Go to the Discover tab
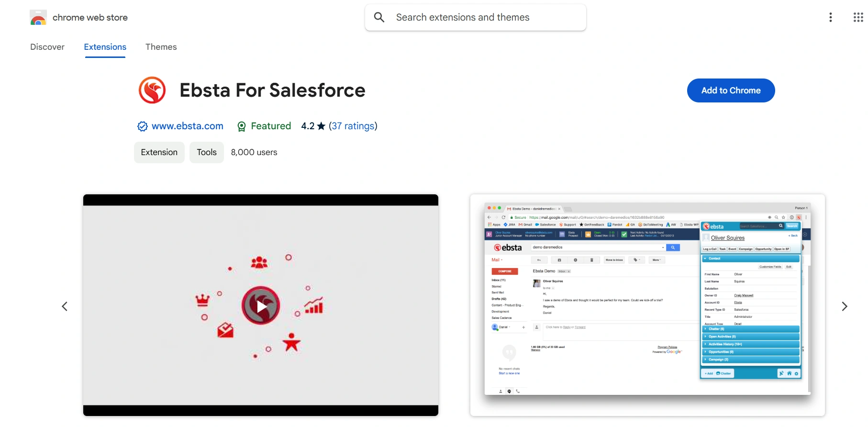This screenshot has height=427, width=868. pos(47,47)
